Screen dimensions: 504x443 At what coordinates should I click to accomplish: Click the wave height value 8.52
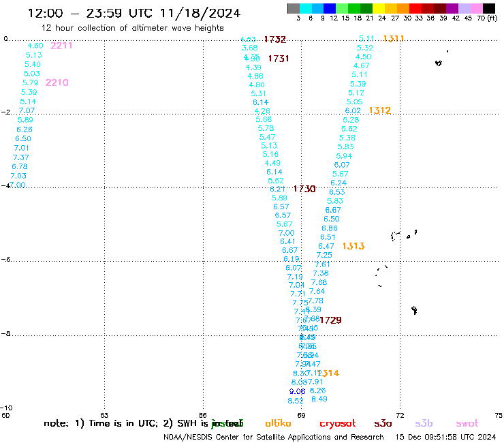point(296,401)
